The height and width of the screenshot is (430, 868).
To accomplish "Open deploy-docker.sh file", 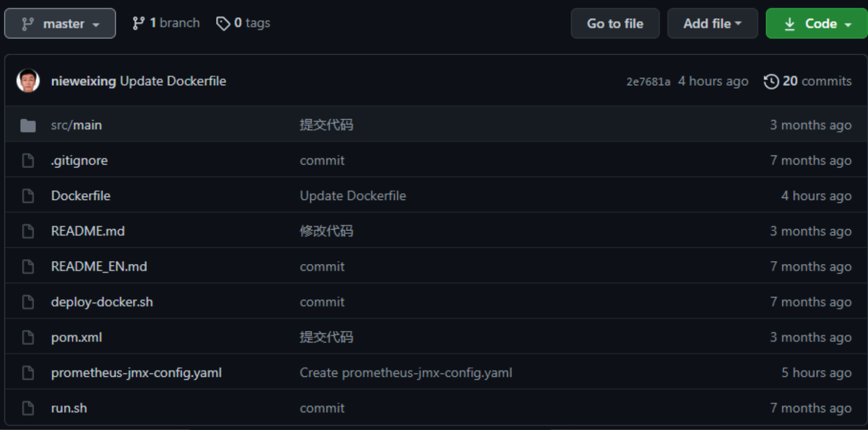I will tap(102, 302).
